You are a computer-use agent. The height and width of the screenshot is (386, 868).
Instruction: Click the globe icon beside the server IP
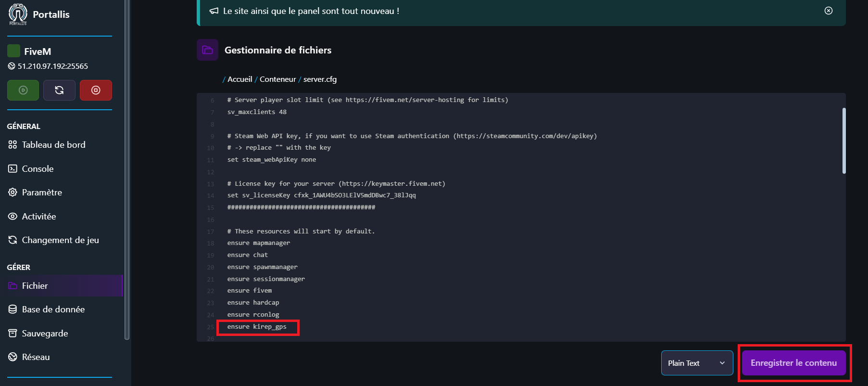click(x=12, y=66)
